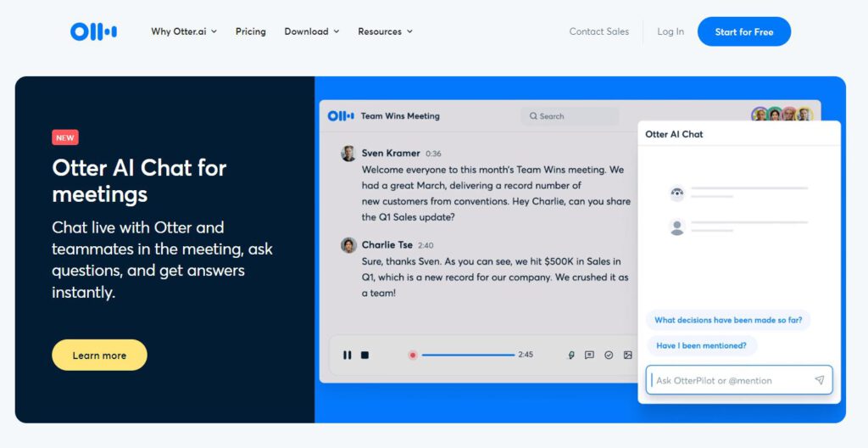The image size is (868, 448).
Task: Select the 'What decisions have been made so far?' suggestion
Action: tap(728, 320)
